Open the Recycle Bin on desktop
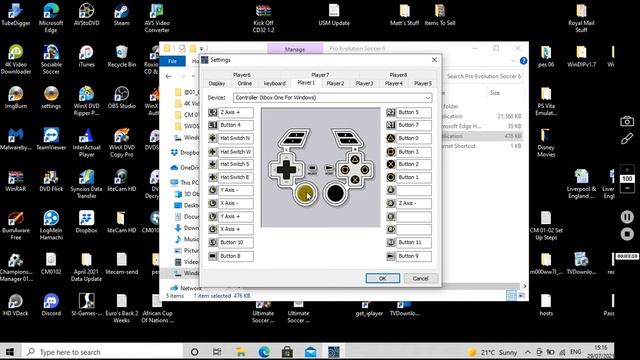This screenshot has height=360, width=640. 122,56
